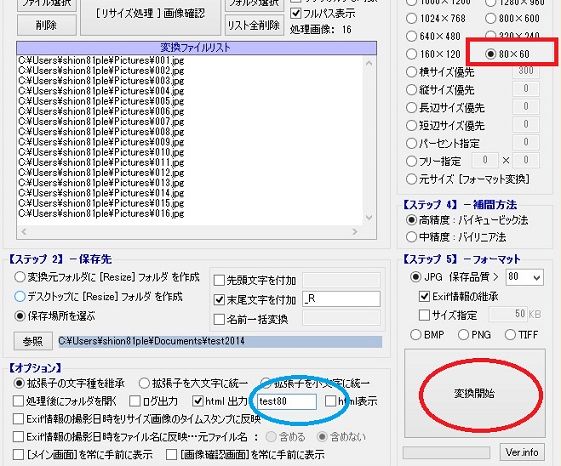Click the suffix field containing _R
Image resolution: width=561 pixels, height=466 pixels.
coord(341,299)
